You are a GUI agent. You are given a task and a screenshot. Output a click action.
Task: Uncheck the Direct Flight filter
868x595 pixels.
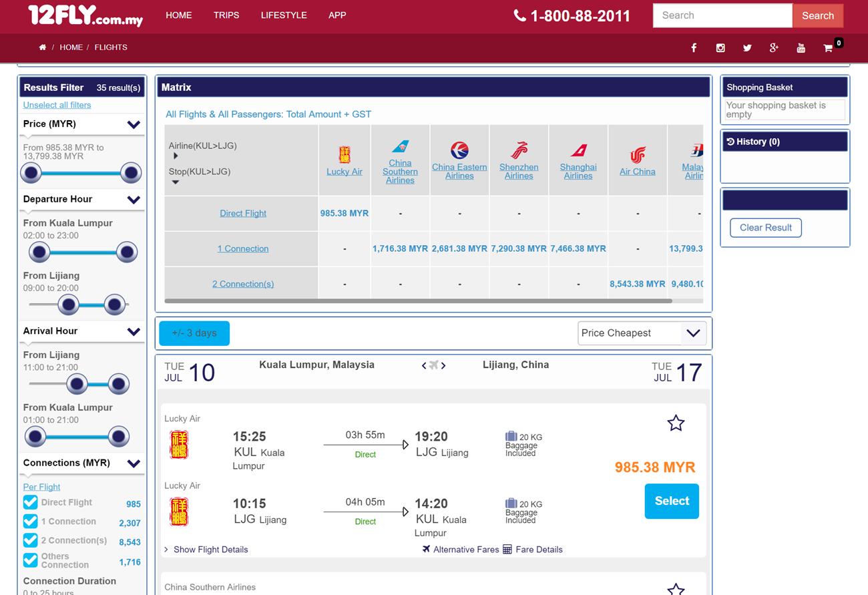[30, 502]
